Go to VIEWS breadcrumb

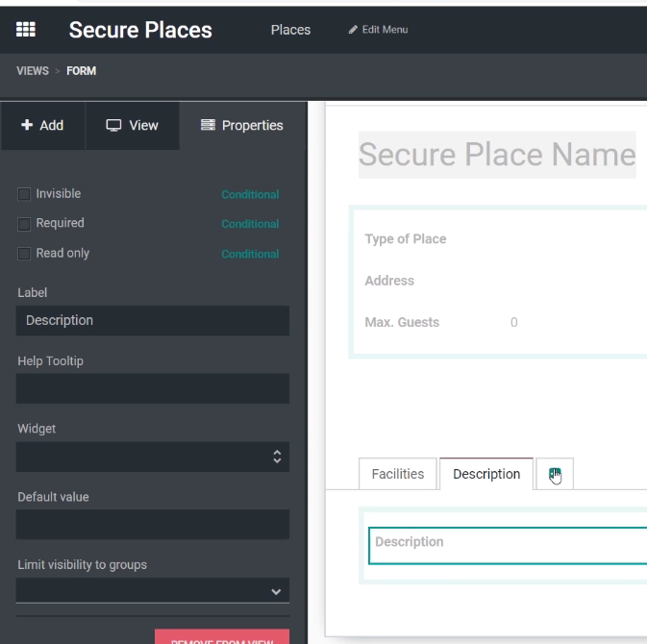point(33,71)
